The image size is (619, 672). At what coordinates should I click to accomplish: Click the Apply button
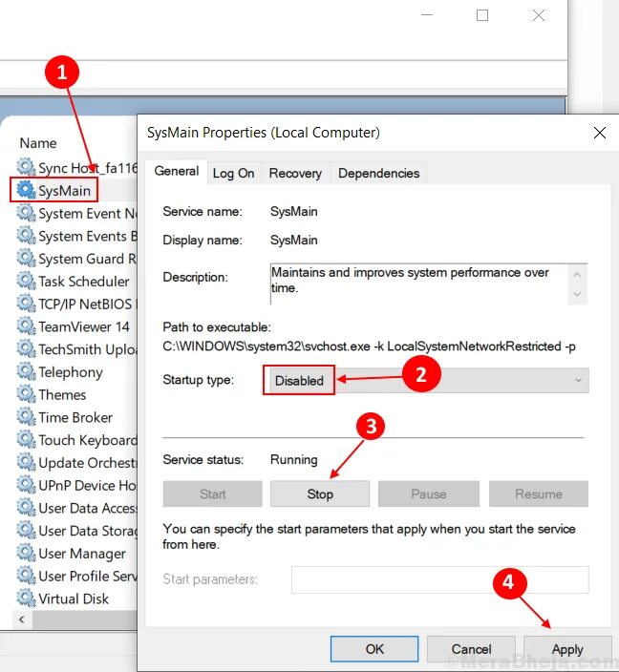(x=567, y=649)
